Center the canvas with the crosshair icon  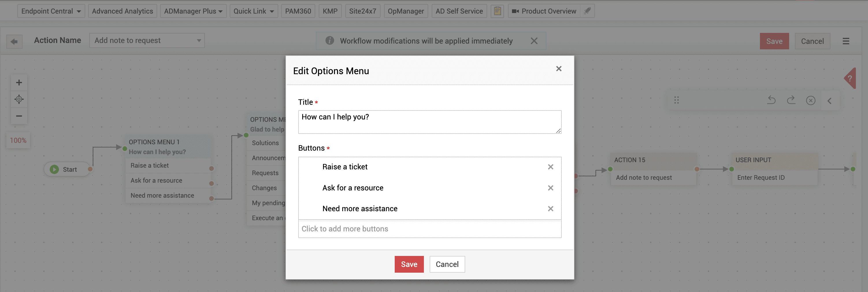click(19, 99)
